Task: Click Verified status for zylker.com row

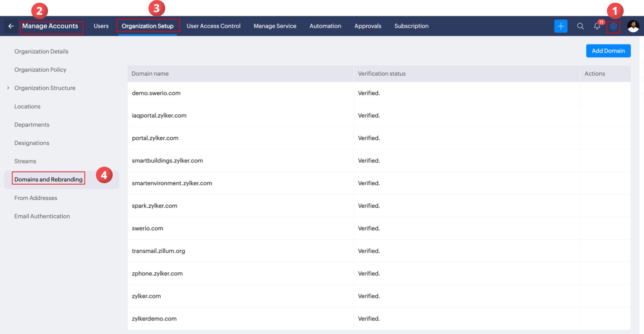Action: pos(369,296)
